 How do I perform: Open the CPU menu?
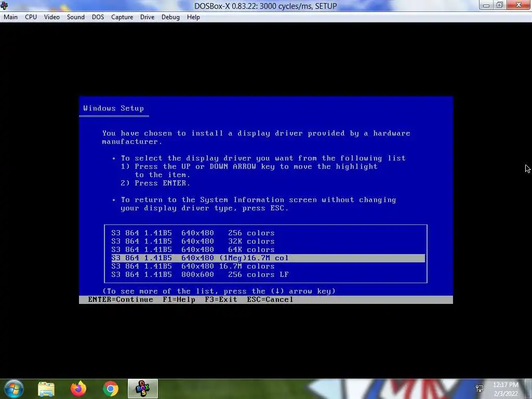[31, 17]
